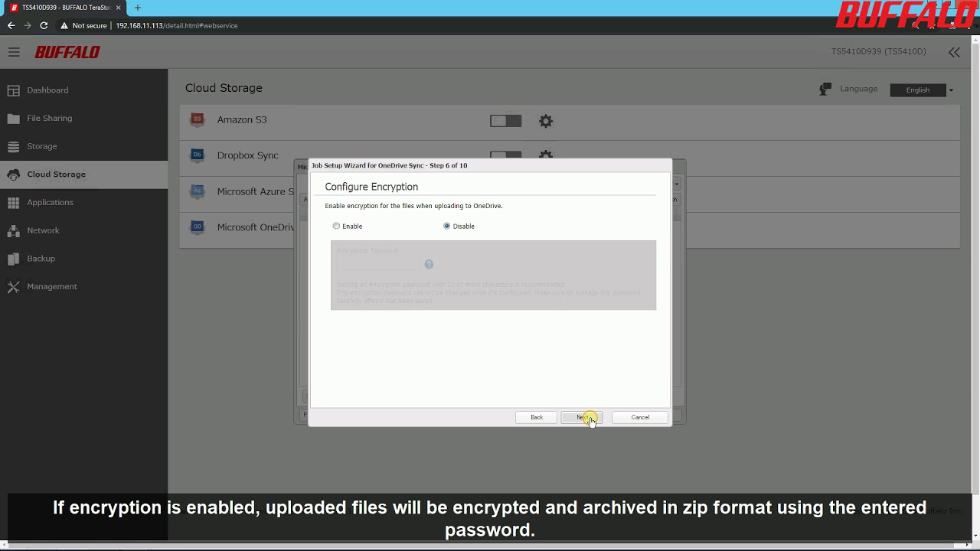The width and height of the screenshot is (980, 551).
Task: Click the browser address bar URL
Action: pyautogui.click(x=177, y=25)
